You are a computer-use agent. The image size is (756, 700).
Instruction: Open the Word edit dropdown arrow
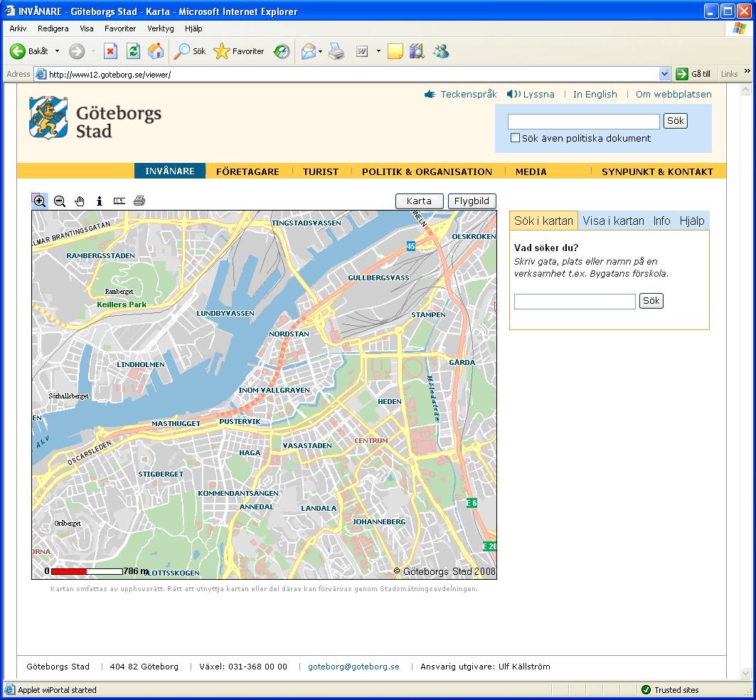(378, 51)
